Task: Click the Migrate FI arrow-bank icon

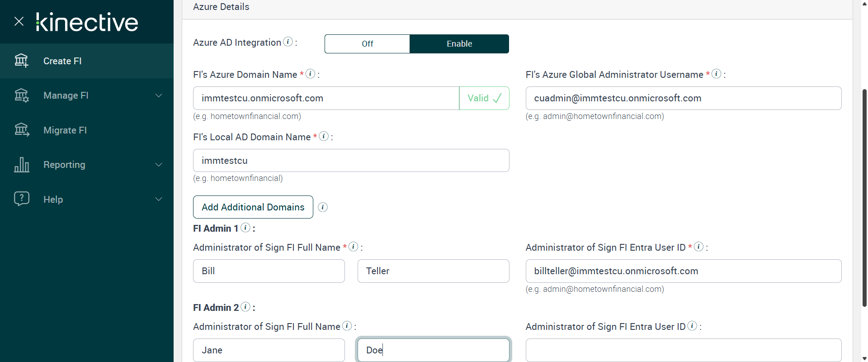Action: tap(21, 130)
